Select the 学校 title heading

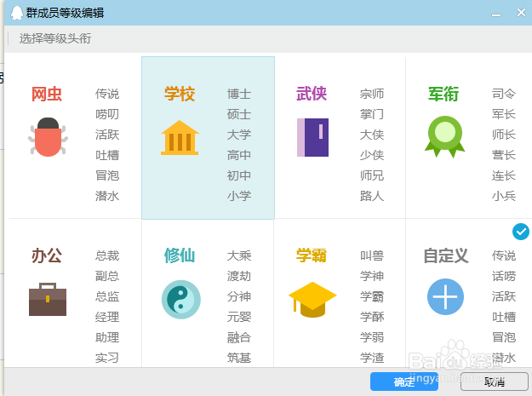(180, 94)
